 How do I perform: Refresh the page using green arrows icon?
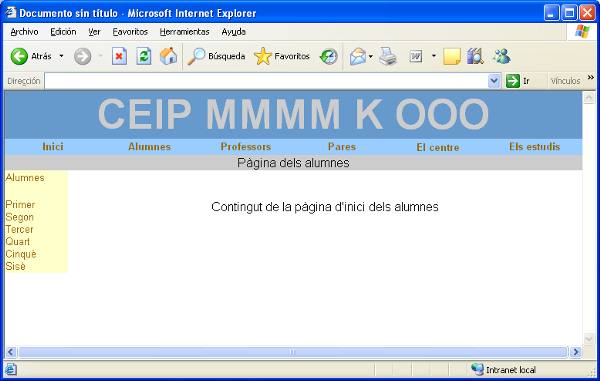click(x=144, y=57)
